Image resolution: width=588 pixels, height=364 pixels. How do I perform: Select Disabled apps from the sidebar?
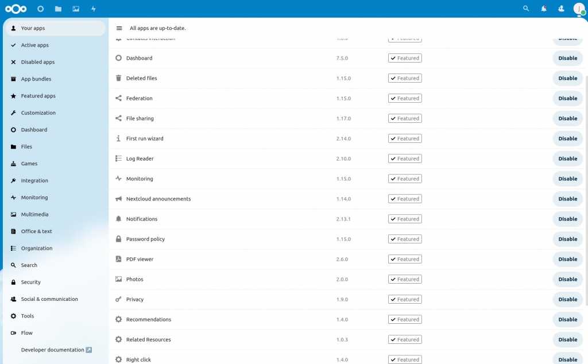pos(36,62)
